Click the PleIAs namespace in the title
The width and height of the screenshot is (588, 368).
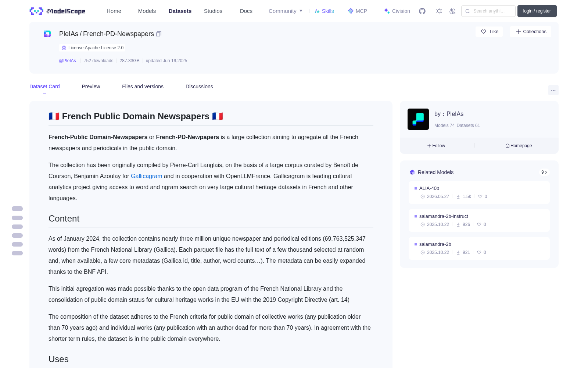(69, 34)
